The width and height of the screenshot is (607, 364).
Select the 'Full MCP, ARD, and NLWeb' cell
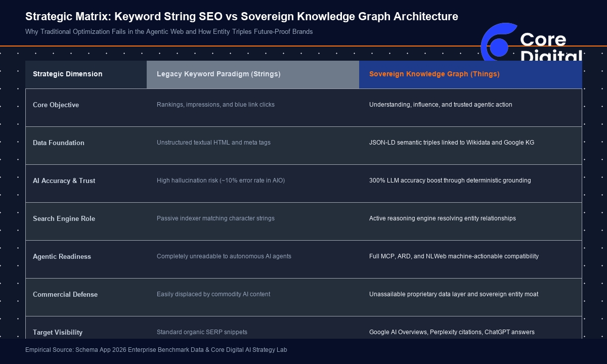click(x=454, y=256)
